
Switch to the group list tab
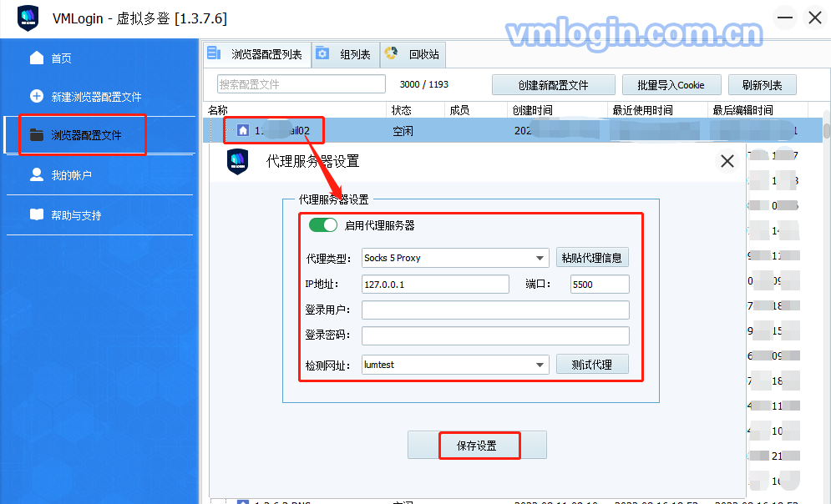tap(346, 54)
